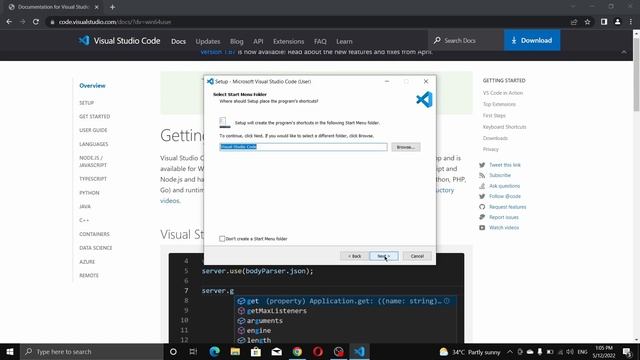Click the Watch videos YouTube icon
640x360 pixels.
pos(482,228)
